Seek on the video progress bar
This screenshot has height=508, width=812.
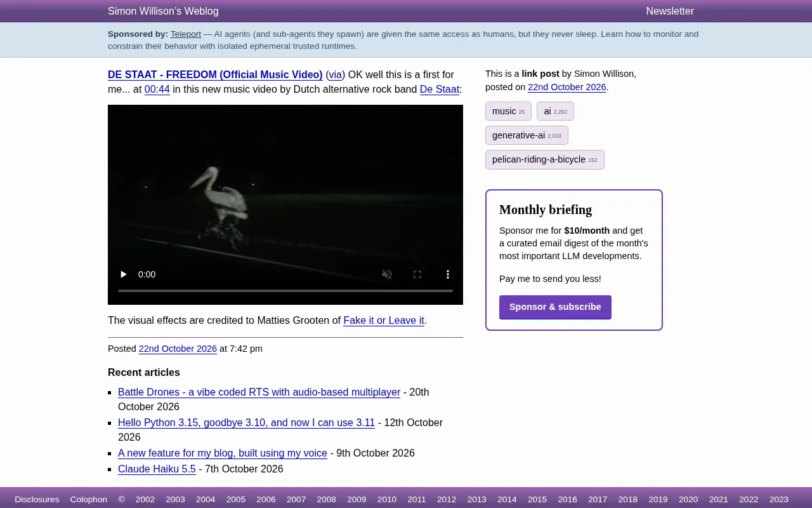pos(285,291)
